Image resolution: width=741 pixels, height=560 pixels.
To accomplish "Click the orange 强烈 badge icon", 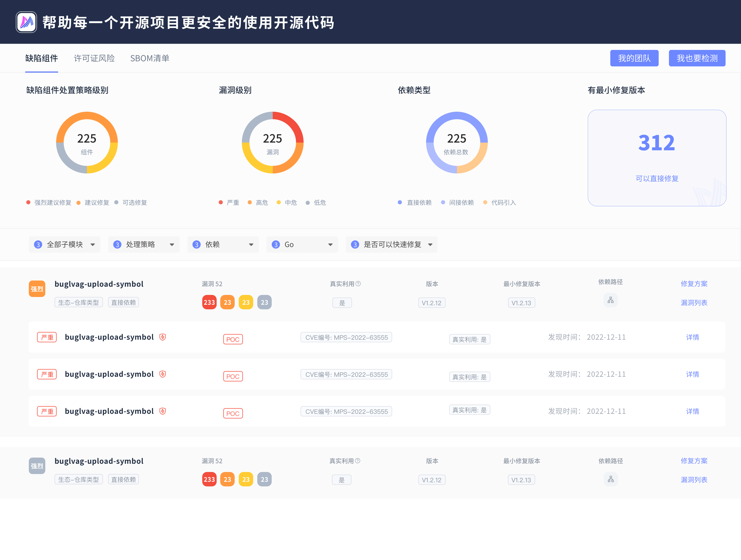I will click(x=37, y=289).
